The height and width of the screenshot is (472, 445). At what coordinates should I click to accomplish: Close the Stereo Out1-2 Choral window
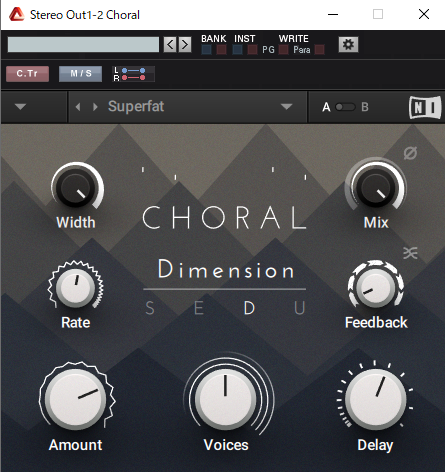tap(424, 14)
